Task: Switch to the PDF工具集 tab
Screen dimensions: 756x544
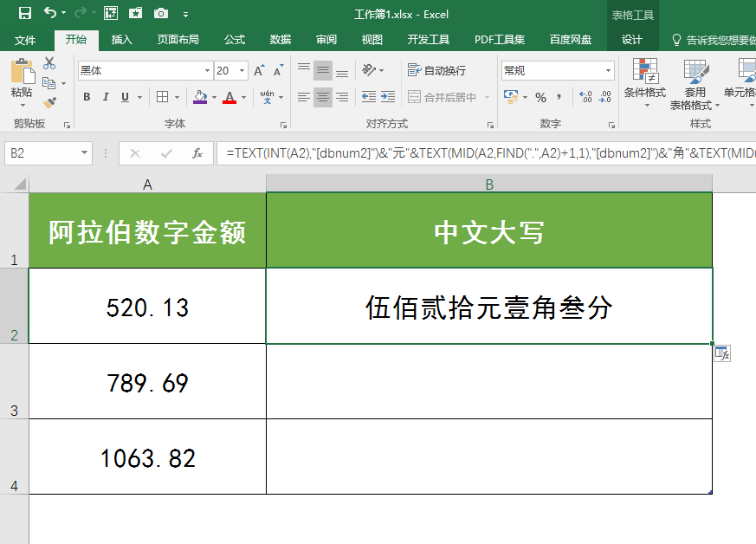Action: click(500, 40)
